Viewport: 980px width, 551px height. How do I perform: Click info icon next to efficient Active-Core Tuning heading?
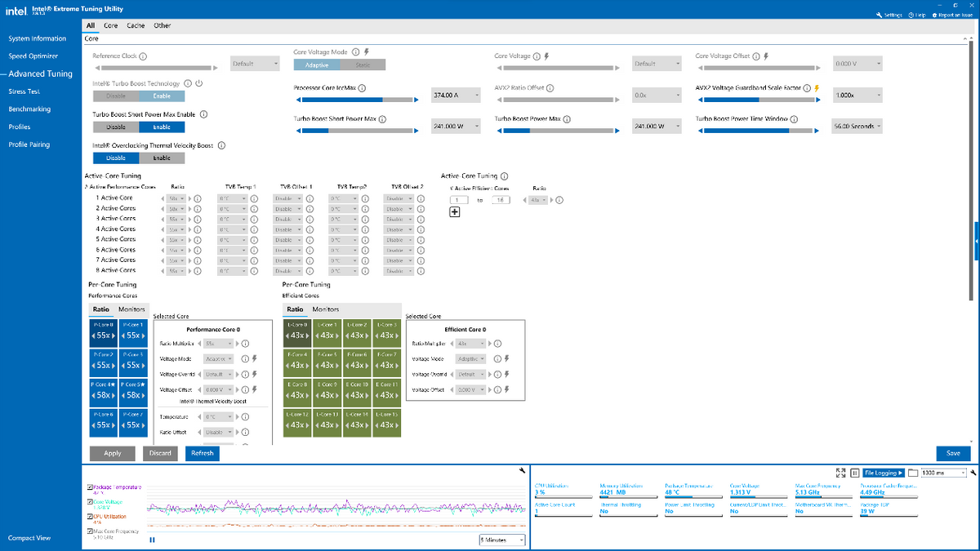[x=504, y=176]
